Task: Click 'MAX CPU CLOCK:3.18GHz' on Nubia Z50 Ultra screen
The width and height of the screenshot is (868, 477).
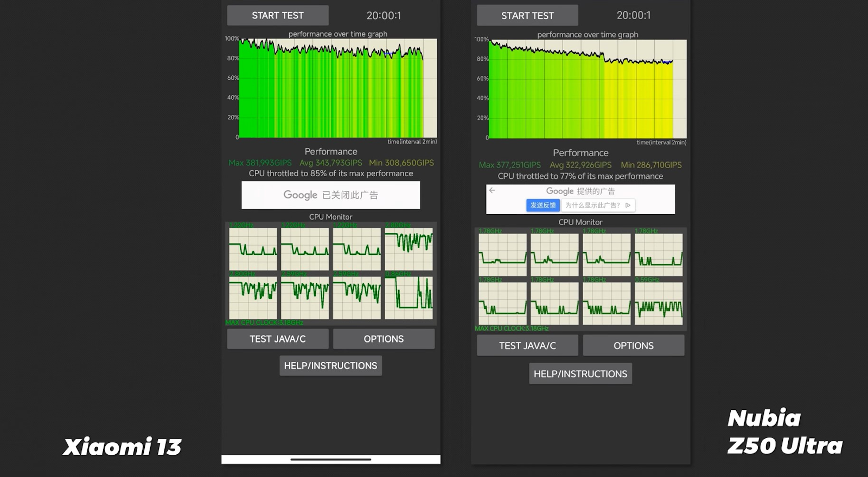Action: pyautogui.click(x=512, y=328)
